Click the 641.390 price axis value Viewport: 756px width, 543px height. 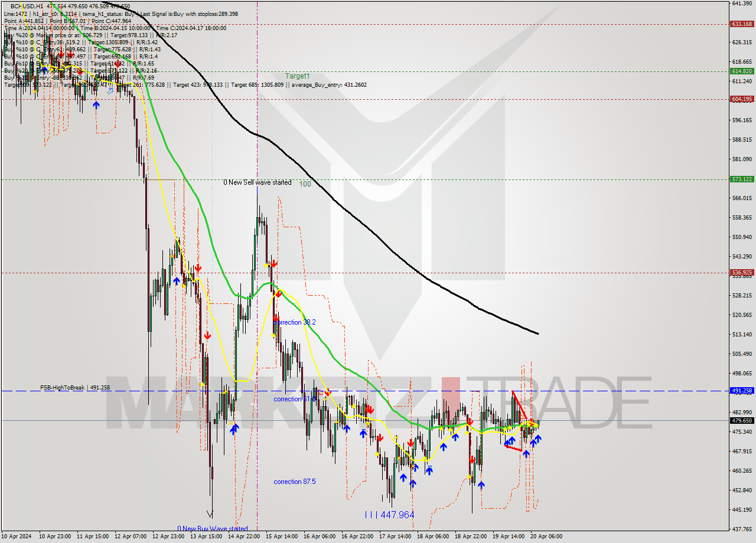pyautogui.click(x=742, y=4)
